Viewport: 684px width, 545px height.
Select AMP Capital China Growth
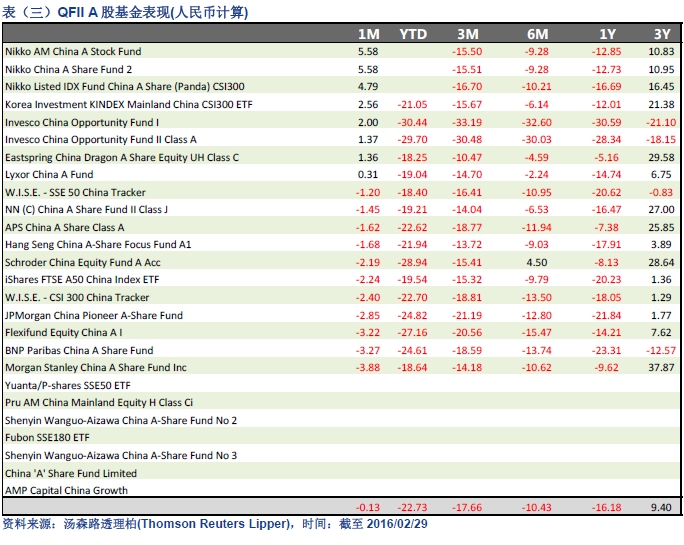coord(66,490)
